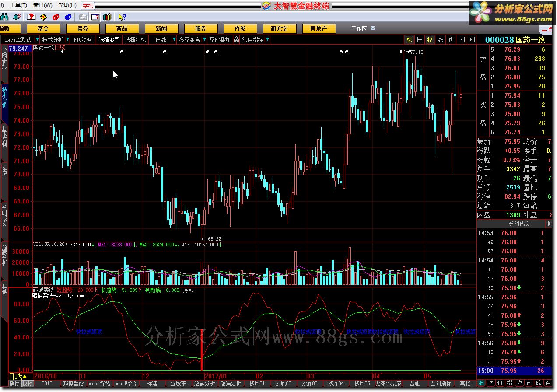Click the 移 move chart icon
This screenshot has height=392, width=557.
(x=451, y=40)
